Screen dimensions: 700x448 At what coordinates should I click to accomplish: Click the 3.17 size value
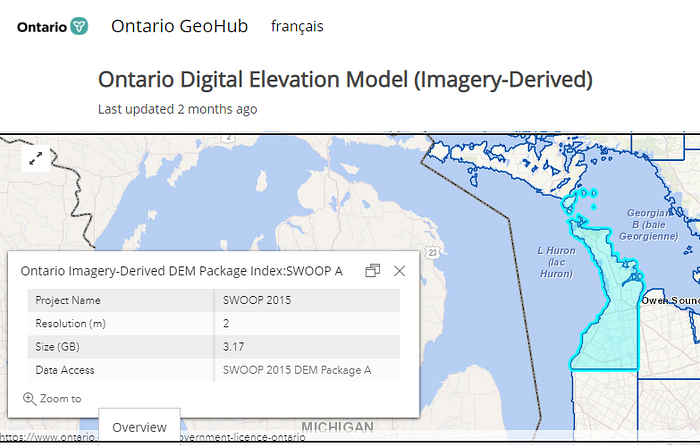(x=233, y=347)
